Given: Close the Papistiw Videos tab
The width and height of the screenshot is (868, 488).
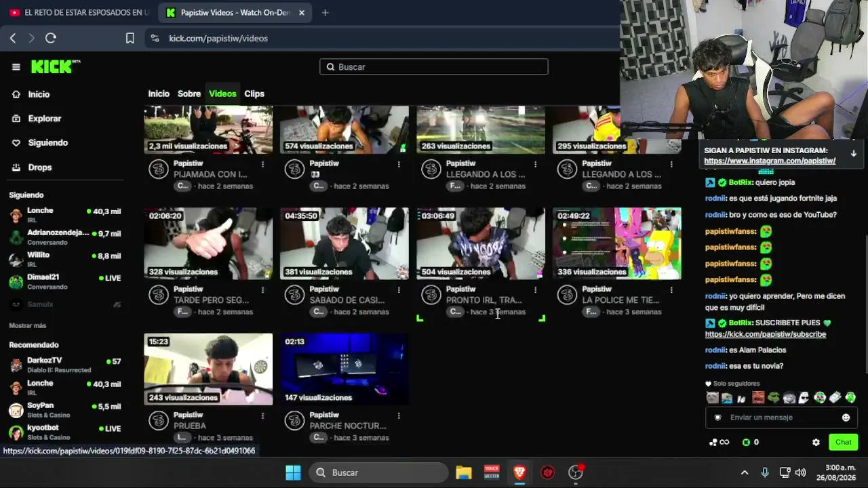Looking at the screenshot, I should (x=302, y=12).
